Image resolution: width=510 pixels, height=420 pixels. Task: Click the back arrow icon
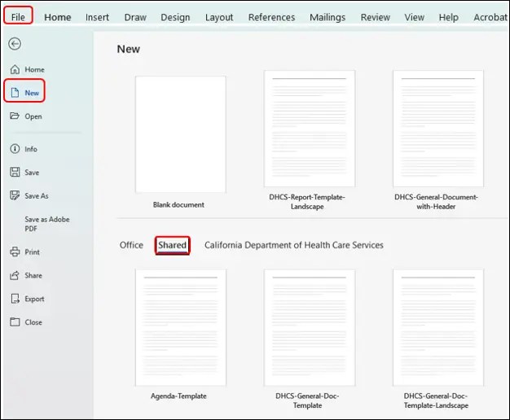15,44
